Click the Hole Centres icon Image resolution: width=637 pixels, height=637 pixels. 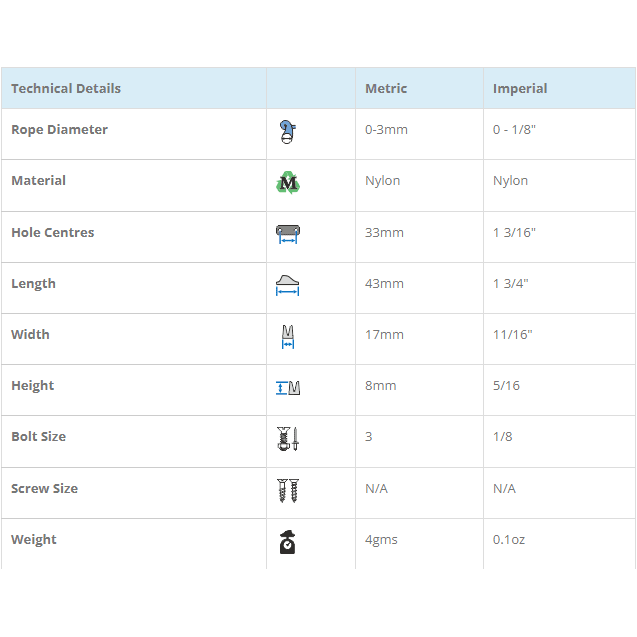288,234
